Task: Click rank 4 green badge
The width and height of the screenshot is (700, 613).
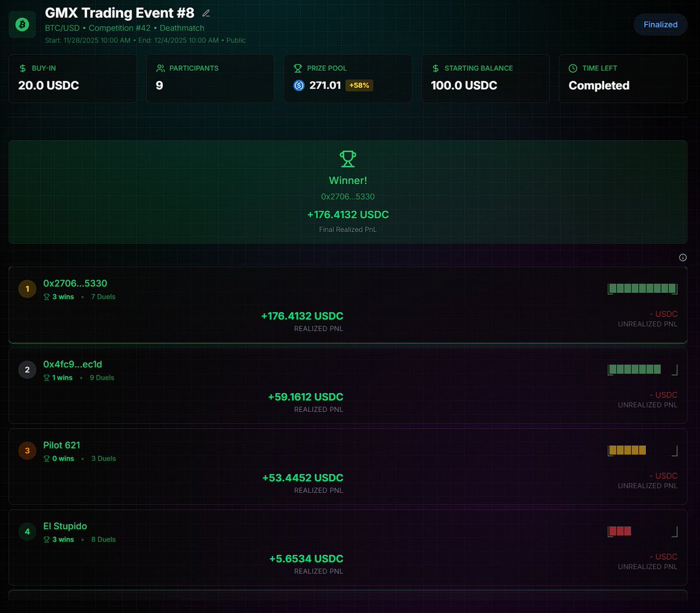Action: coord(27,532)
